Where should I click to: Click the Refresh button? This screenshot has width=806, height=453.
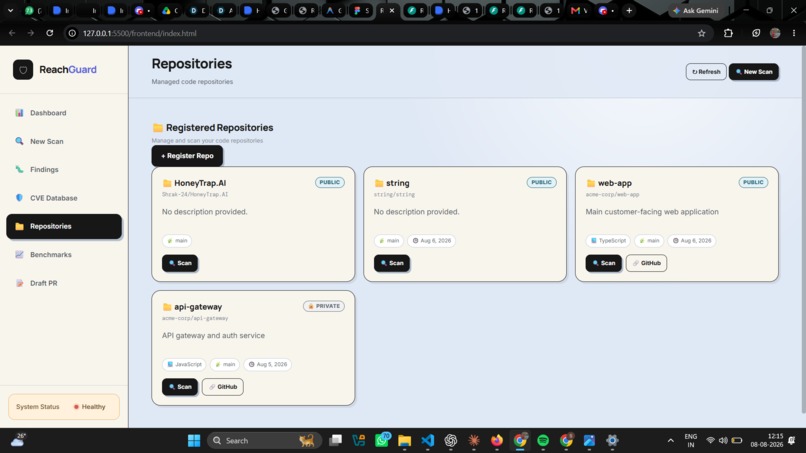tap(706, 71)
